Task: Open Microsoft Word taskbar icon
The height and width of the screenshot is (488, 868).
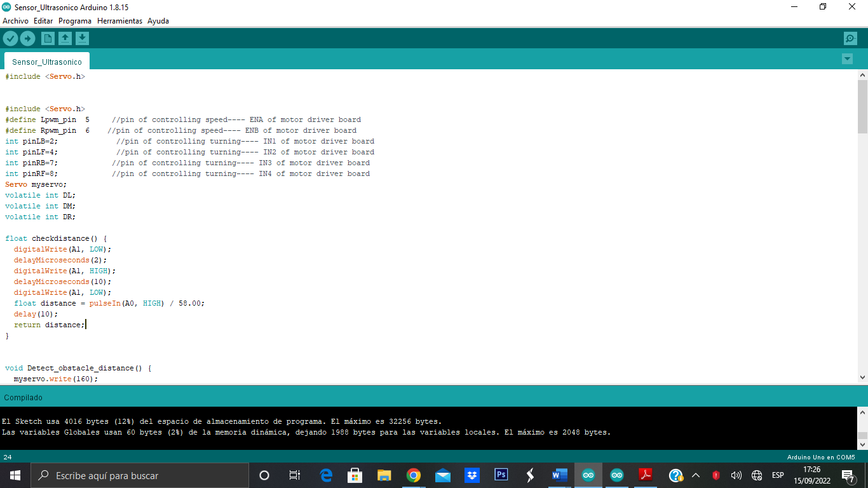Action: click(x=559, y=475)
